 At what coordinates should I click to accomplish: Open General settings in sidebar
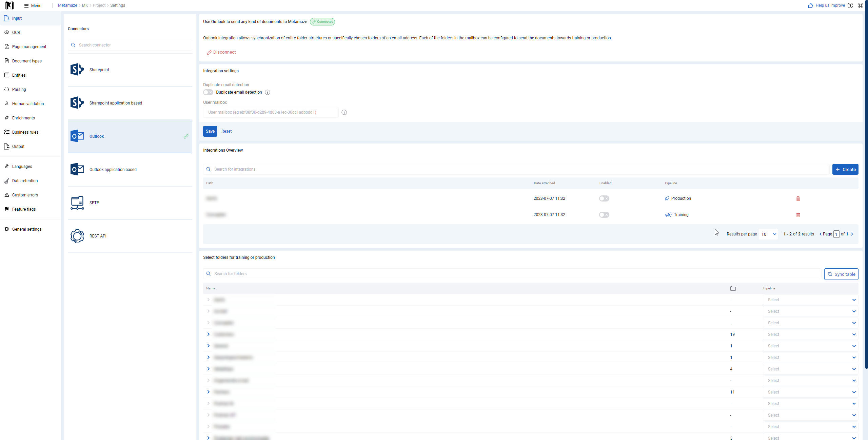(x=31, y=229)
